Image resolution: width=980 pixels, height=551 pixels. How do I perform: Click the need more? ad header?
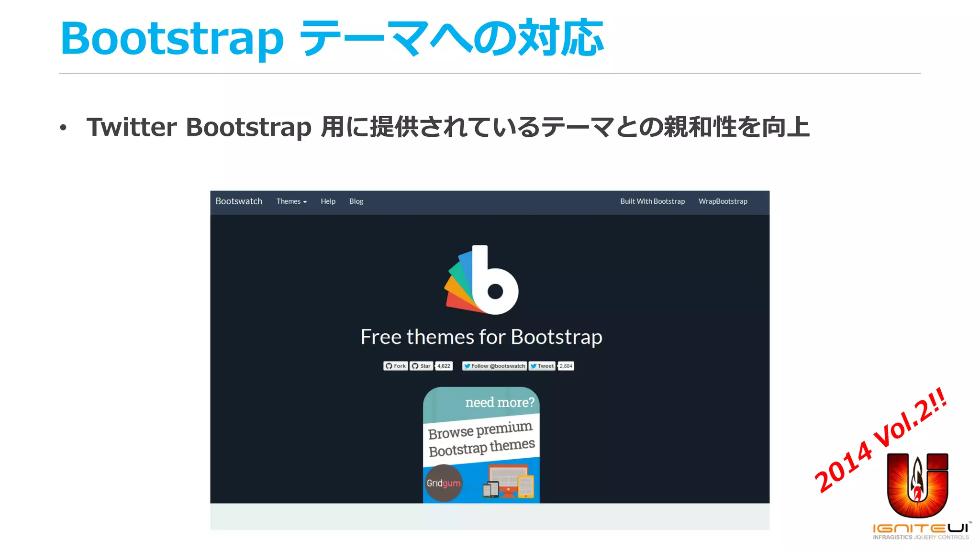point(500,402)
